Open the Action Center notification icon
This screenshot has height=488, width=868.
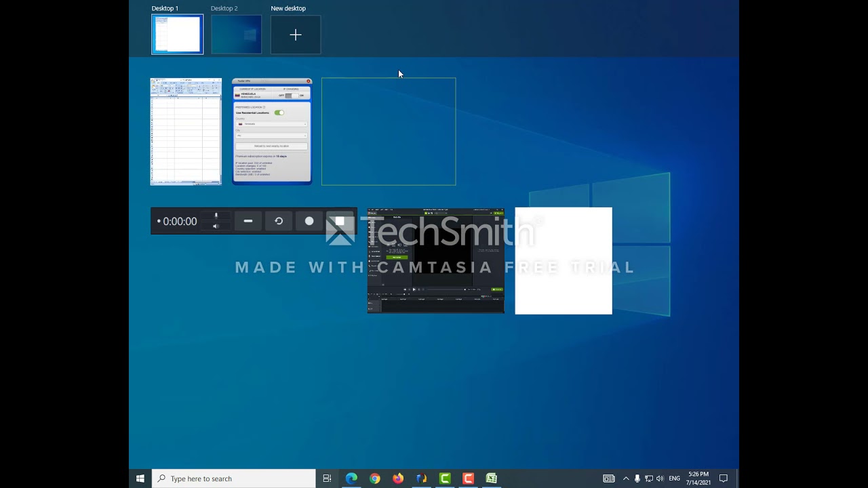tap(724, 479)
